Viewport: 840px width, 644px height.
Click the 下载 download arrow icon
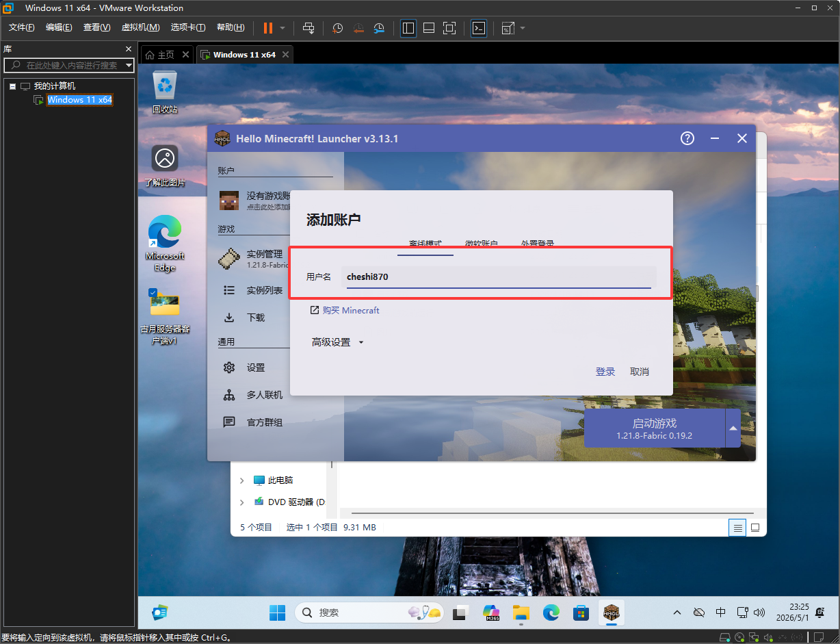pos(229,318)
